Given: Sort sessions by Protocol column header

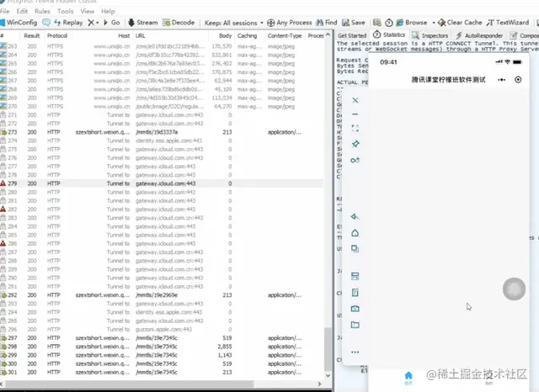Looking at the screenshot, I should tap(57, 35).
